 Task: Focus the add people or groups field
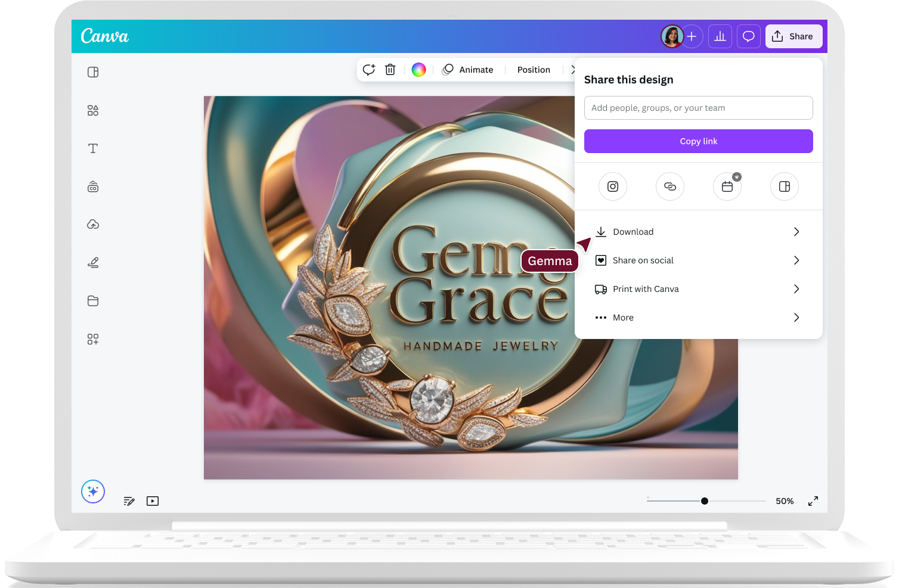698,108
